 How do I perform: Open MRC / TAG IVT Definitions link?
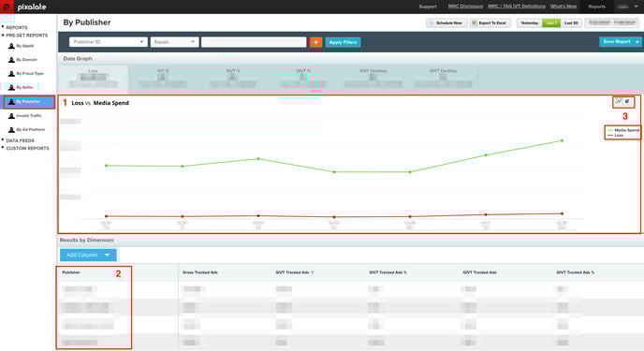[x=517, y=7]
